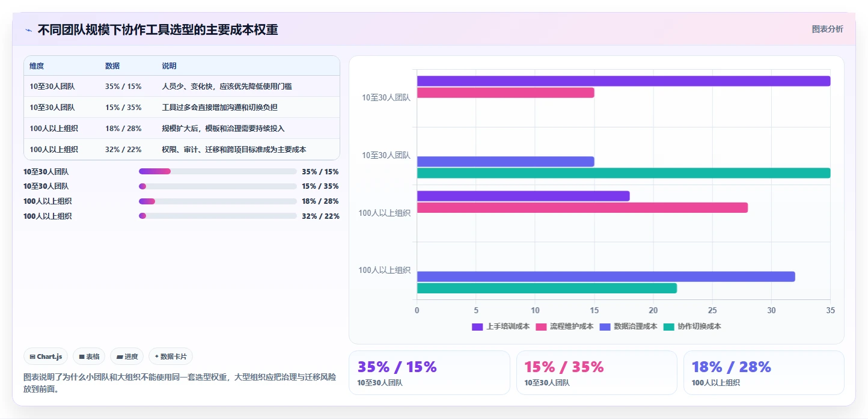Click the table cell 人员少、变化快，应该优先降低使用门槛
Screen dimensions: 868x419
point(227,87)
